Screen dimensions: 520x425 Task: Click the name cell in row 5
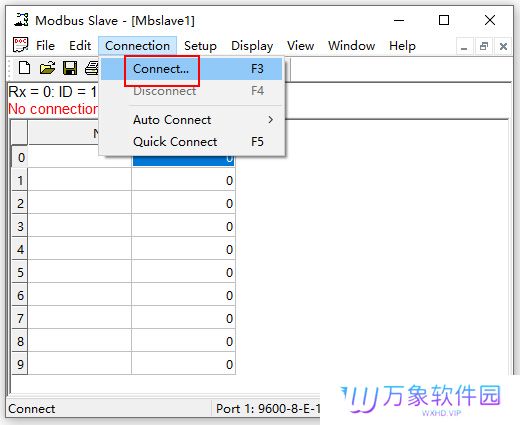click(x=80, y=272)
